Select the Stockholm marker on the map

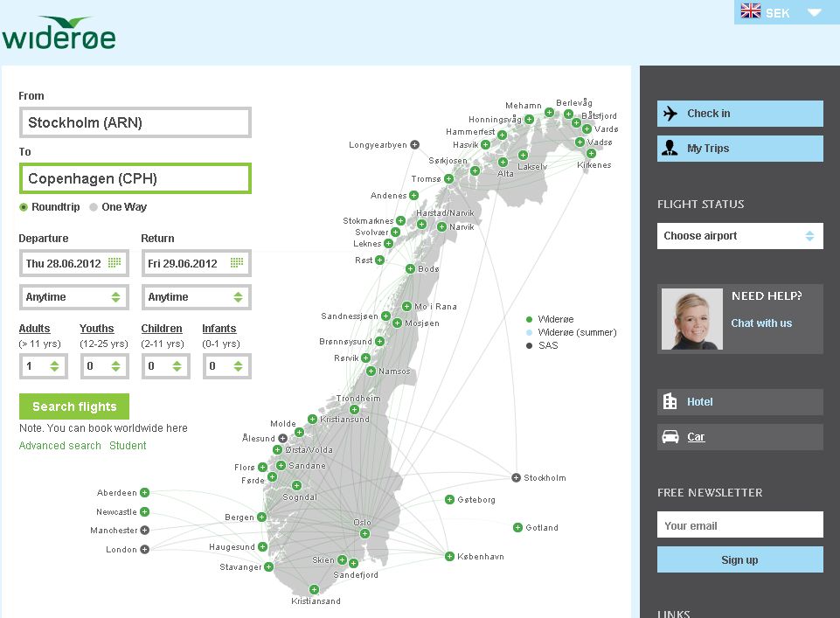click(x=517, y=477)
